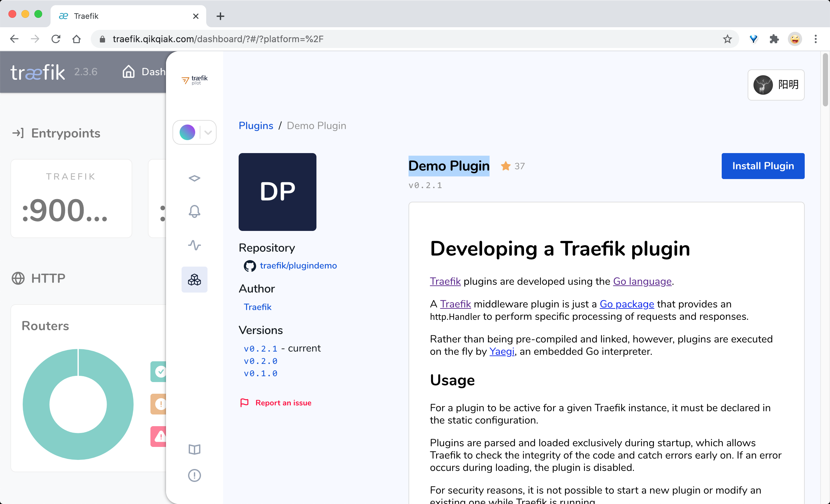Click the notifications bell icon
Image resolution: width=830 pixels, height=504 pixels.
194,211
